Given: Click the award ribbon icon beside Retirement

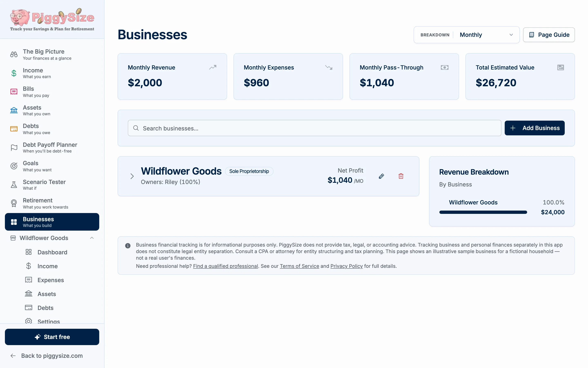Looking at the screenshot, I should (14, 203).
